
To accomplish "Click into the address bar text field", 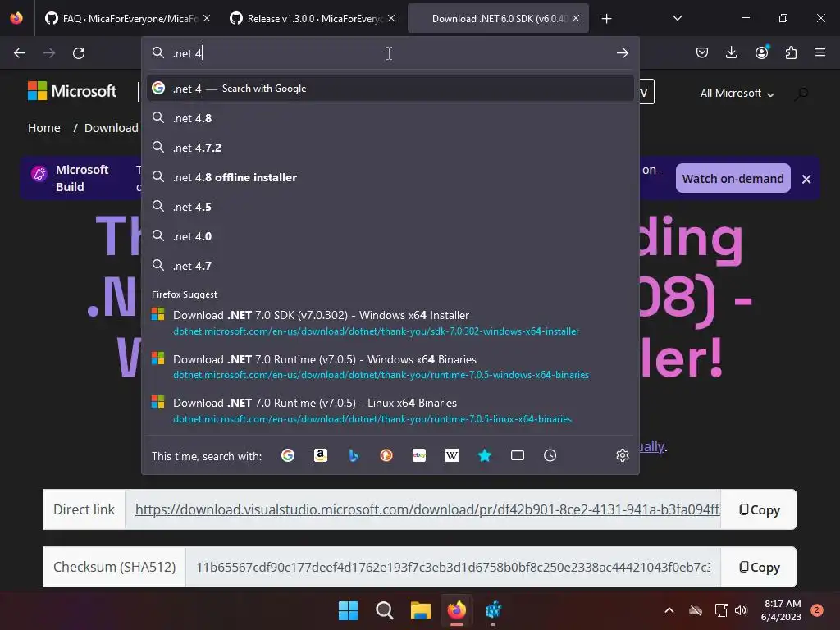I will 391,53.
